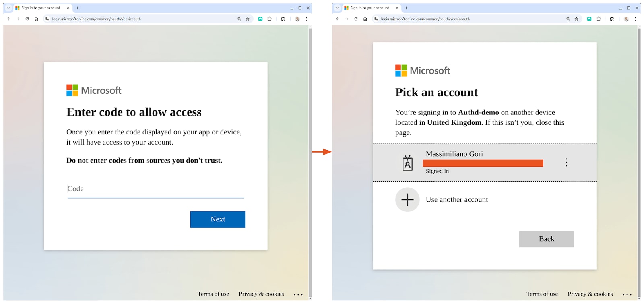Open the footer ellipsis menu in the right window
The height and width of the screenshot is (302, 644).
(627, 295)
